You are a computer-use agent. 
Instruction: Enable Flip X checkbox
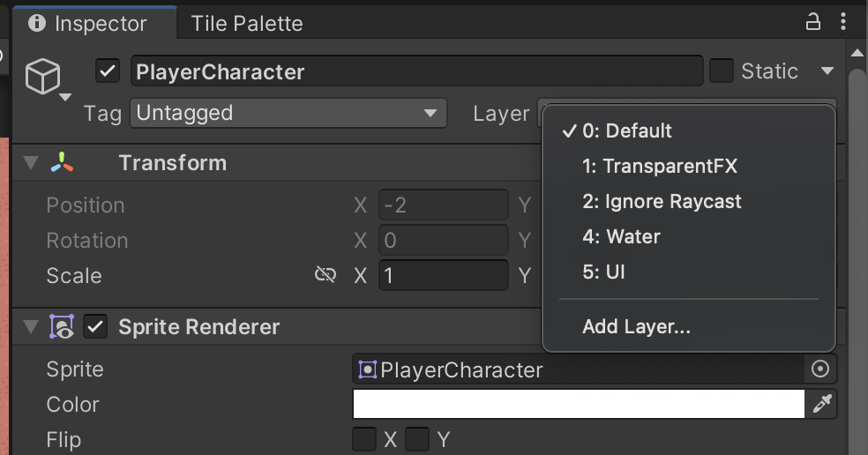364,439
